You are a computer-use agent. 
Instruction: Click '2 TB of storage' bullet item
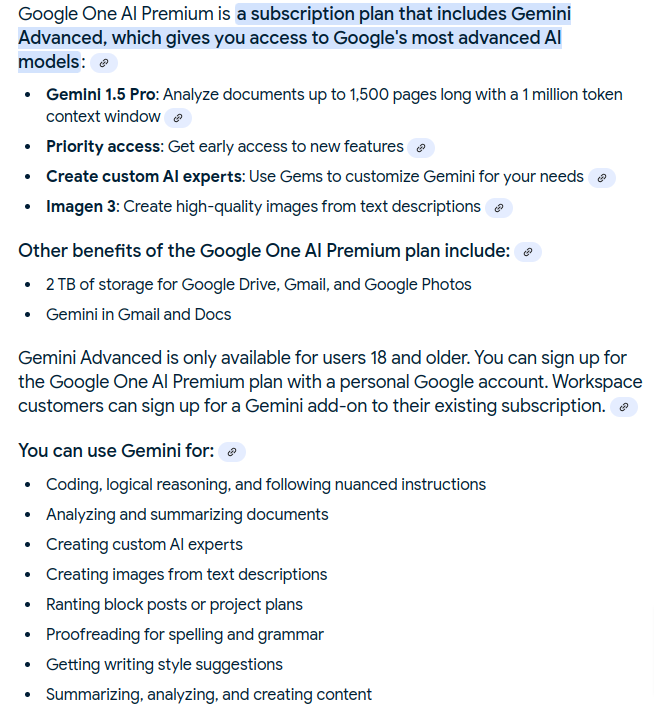click(x=258, y=285)
